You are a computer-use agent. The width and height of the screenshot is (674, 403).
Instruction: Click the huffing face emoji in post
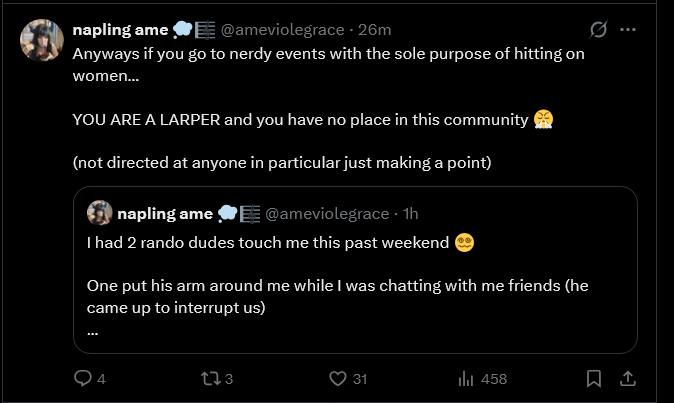(544, 120)
